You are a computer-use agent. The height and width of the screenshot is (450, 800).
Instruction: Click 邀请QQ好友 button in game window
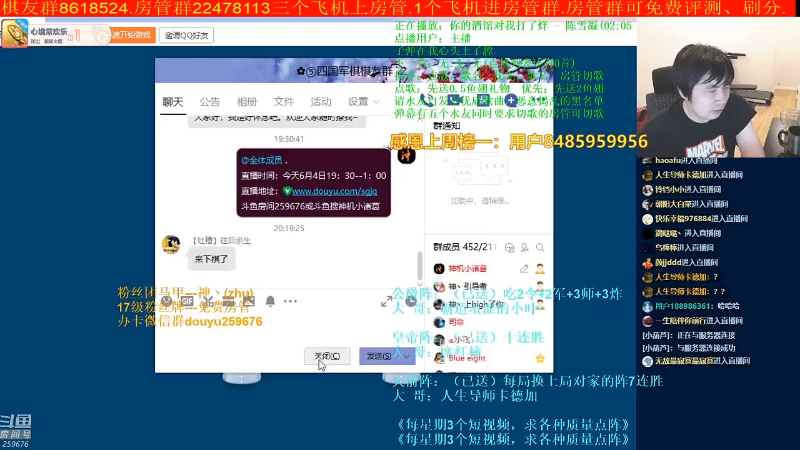pyautogui.click(x=186, y=35)
